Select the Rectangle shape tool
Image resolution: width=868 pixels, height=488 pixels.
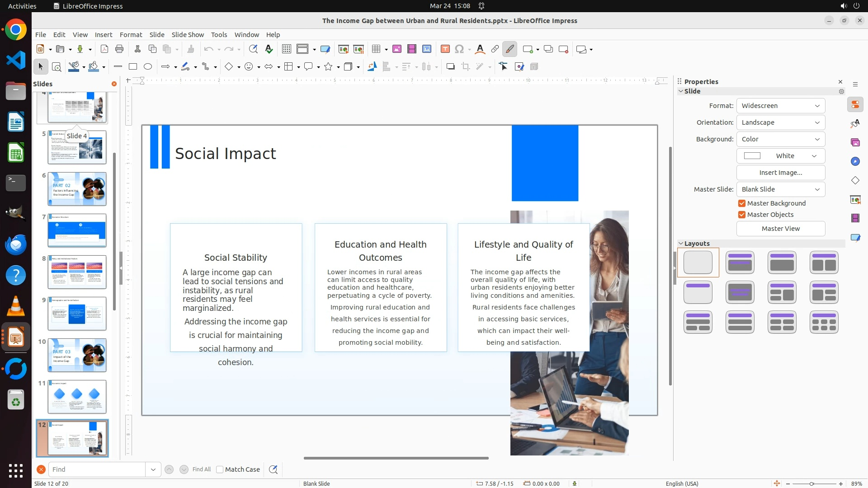tap(132, 67)
